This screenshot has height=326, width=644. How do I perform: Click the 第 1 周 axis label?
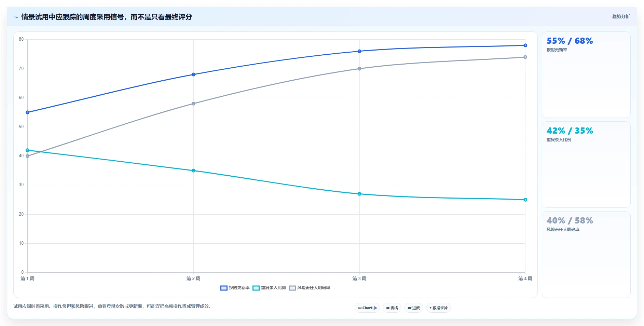click(x=28, y=279)
